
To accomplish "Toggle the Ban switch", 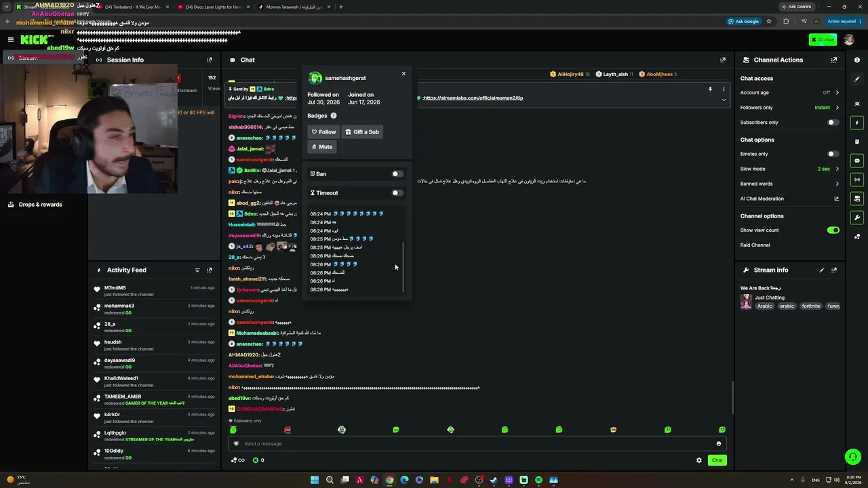I will pyautogui.click(x=397, y=174).
